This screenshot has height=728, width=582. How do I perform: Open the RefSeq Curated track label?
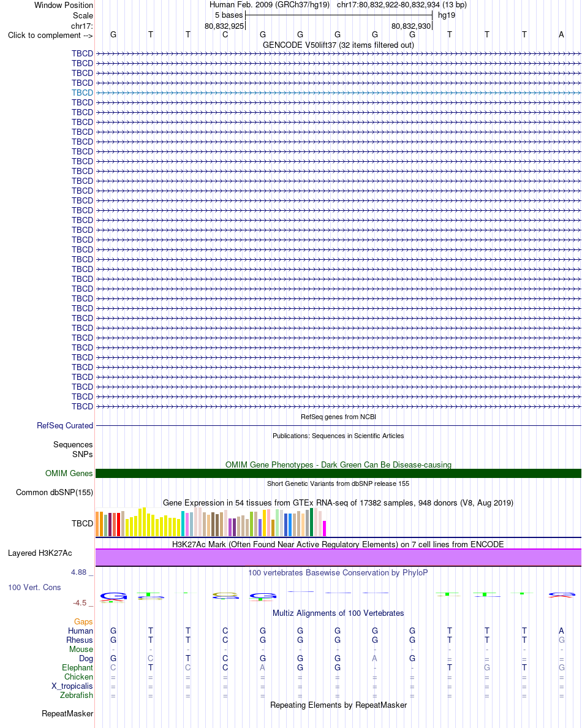(x=65, y=426)
